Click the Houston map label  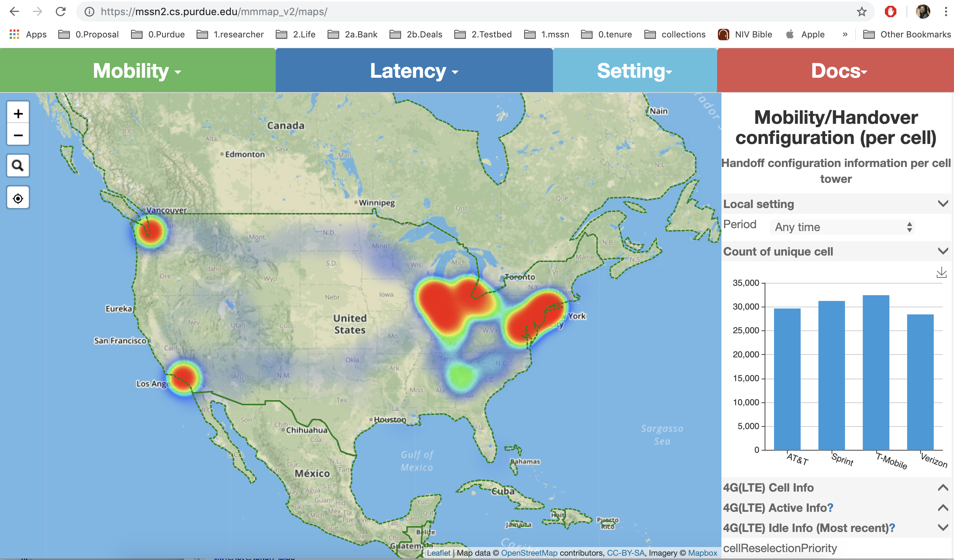pyautogui.click(x=389, y=419)
